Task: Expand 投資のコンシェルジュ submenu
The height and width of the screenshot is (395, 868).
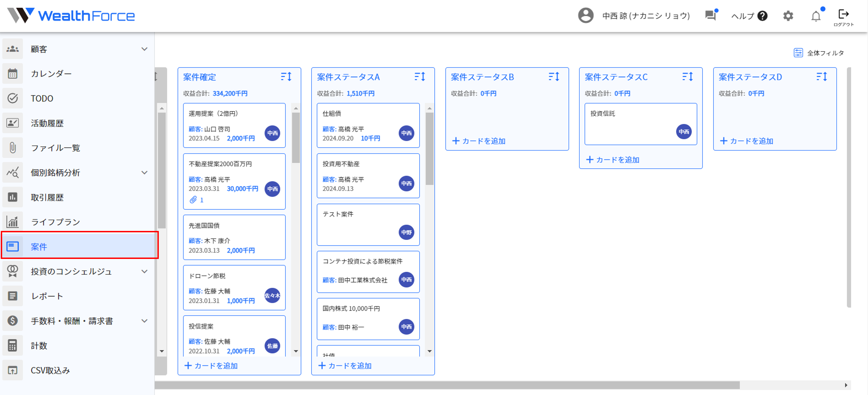Action: [x=144, y=271]
